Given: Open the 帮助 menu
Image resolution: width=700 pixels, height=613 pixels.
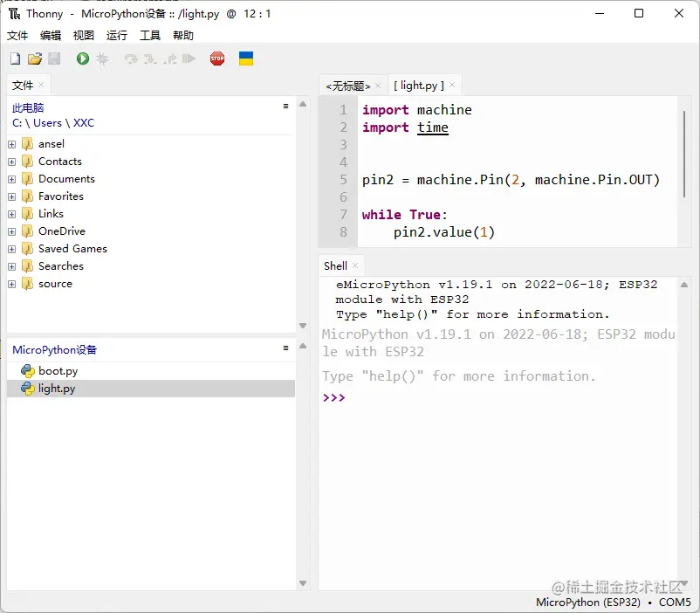Looking at the screenshot, I should click(183, 35).
